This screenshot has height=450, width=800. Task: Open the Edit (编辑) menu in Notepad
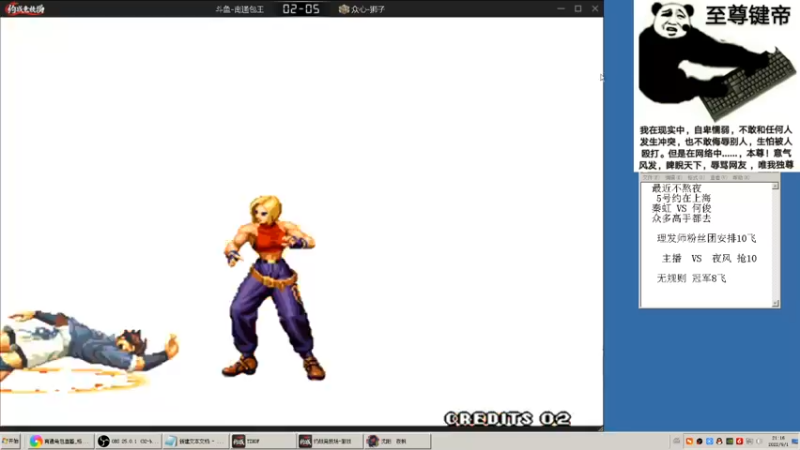point(673,178)
